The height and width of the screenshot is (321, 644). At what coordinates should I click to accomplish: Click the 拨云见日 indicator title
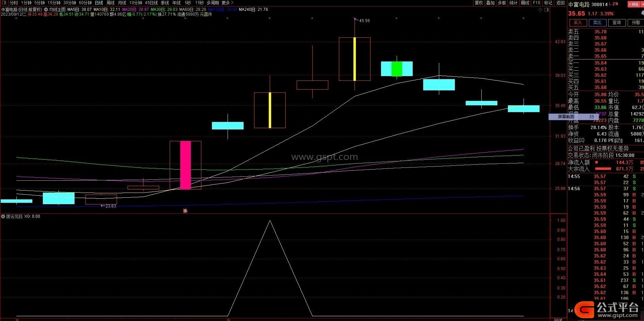pos(14,216)
